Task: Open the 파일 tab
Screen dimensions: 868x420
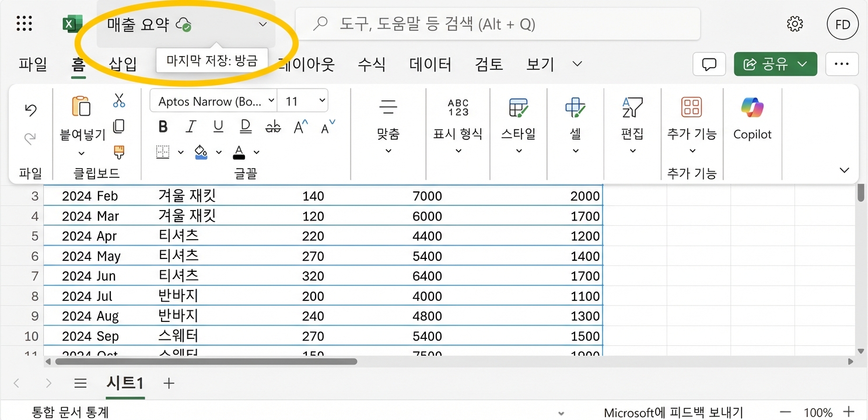Action: pyautogui.click(x=33, y=64)
